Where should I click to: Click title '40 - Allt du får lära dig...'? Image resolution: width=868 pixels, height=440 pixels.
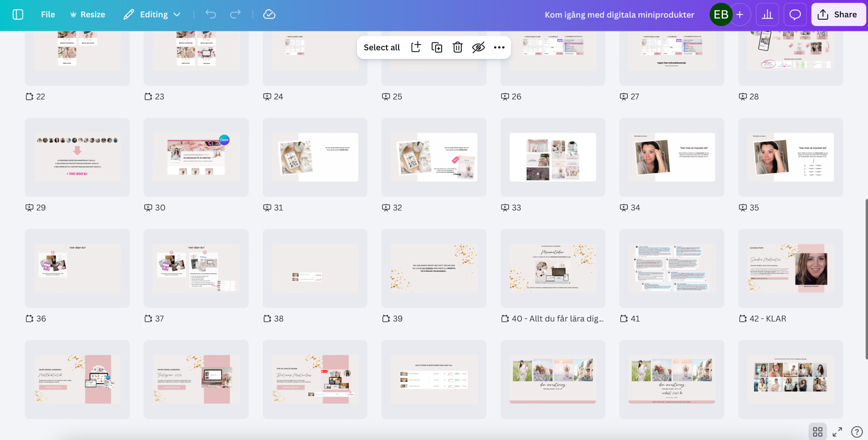(558, 319)
